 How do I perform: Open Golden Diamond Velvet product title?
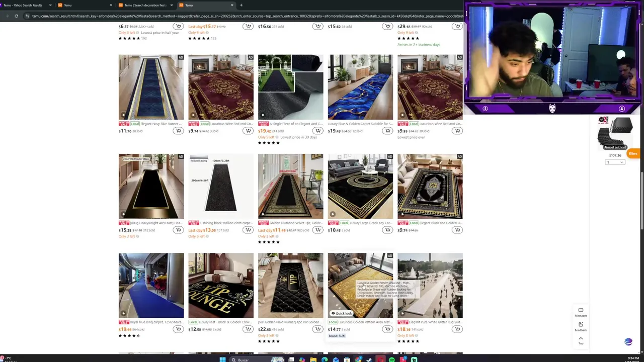coord(296,223)
